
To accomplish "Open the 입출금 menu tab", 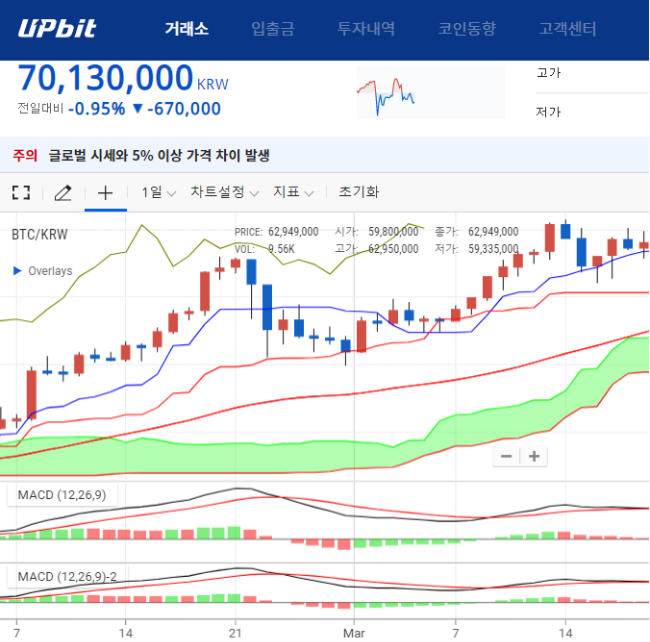I will pyautogui.click(x=273, y=29).
